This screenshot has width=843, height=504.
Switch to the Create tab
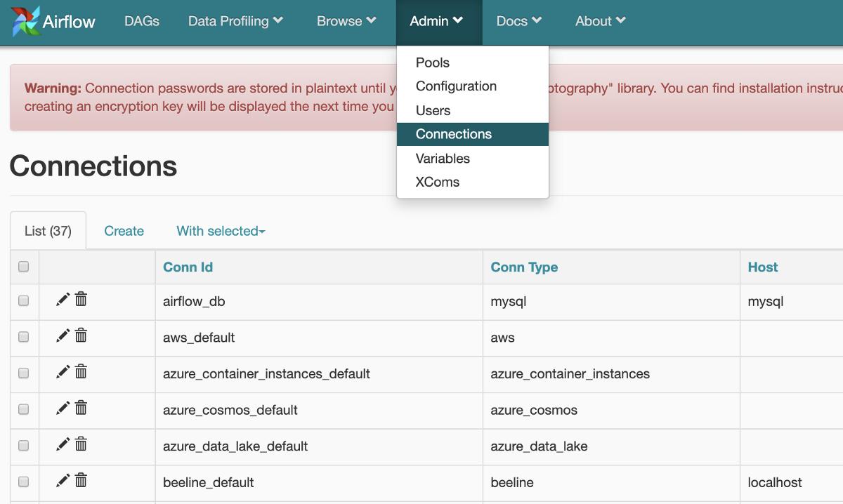(124, 231)
